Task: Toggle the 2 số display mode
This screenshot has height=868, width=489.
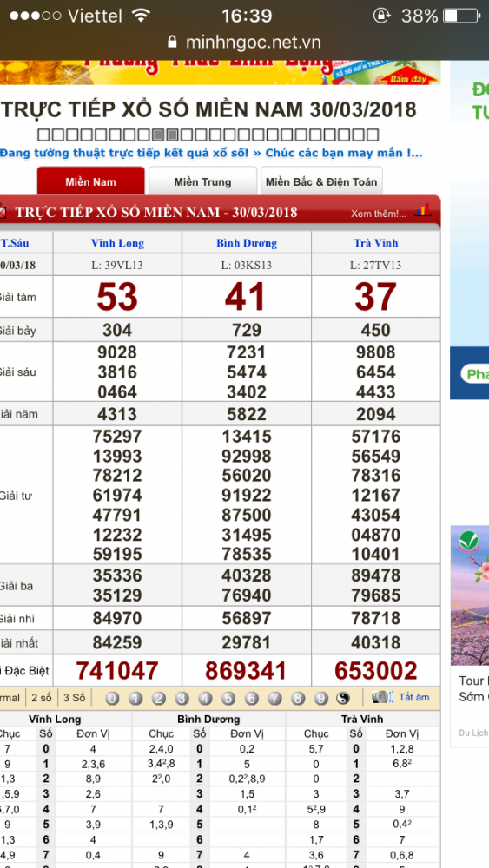Action: [42, 698]
